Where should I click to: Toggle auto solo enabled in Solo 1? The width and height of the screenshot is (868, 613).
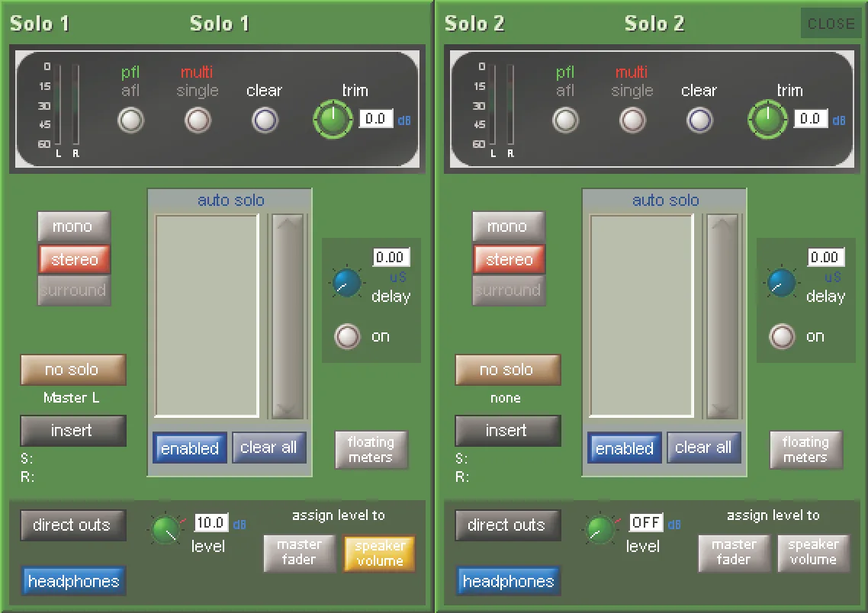(190, 448)
